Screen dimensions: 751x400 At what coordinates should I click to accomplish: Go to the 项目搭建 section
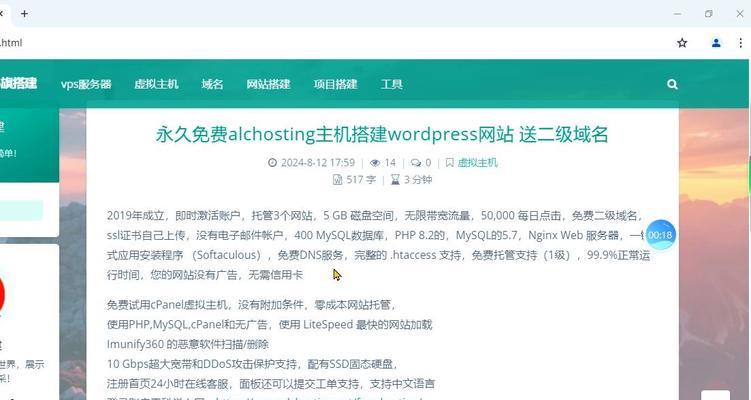(335, 84)
